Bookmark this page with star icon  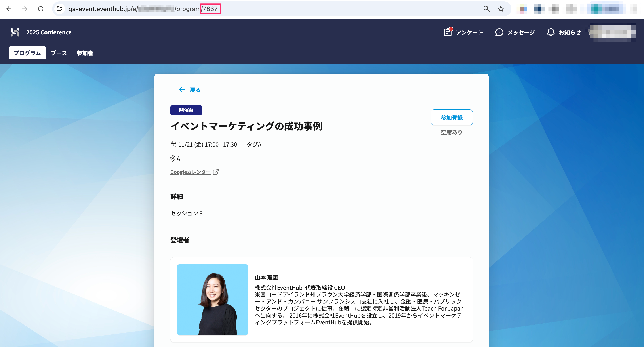tap(501, 9)
